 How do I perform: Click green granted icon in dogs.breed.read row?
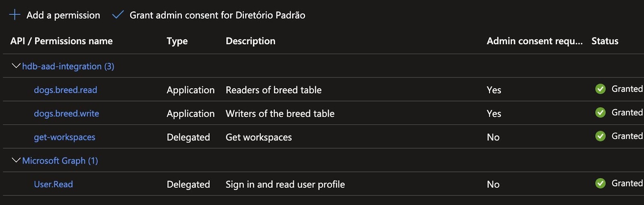point(600,89)
